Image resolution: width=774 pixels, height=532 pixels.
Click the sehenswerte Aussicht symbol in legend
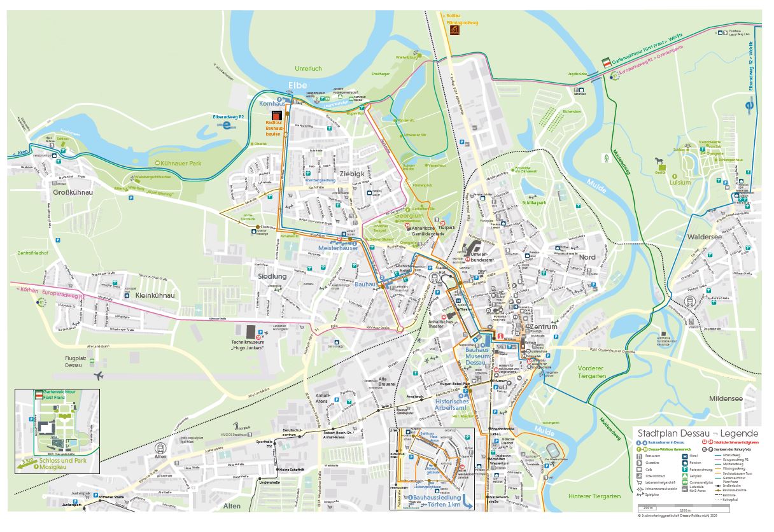[x=640, y=489]
